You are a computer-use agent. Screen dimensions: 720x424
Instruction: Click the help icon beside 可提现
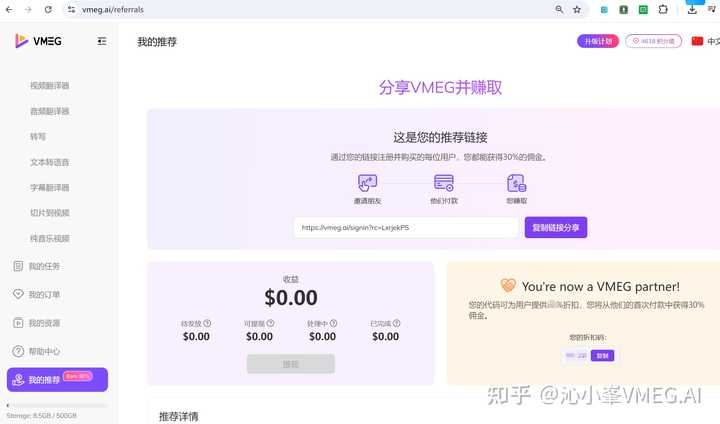tap(270, 323)
